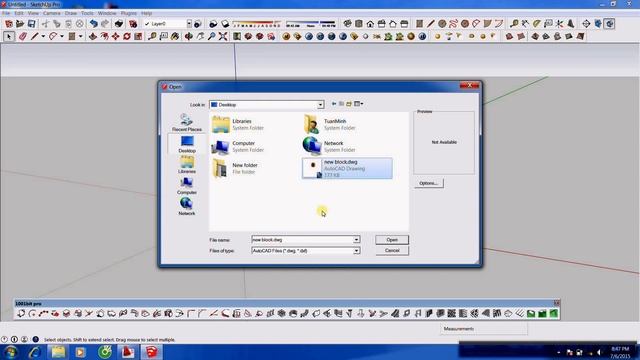Open the Plugins menu

tap(129, 13)
